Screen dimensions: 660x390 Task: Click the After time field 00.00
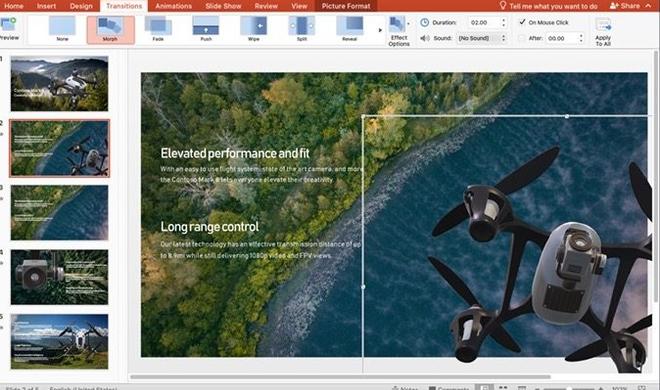point(561,38)
